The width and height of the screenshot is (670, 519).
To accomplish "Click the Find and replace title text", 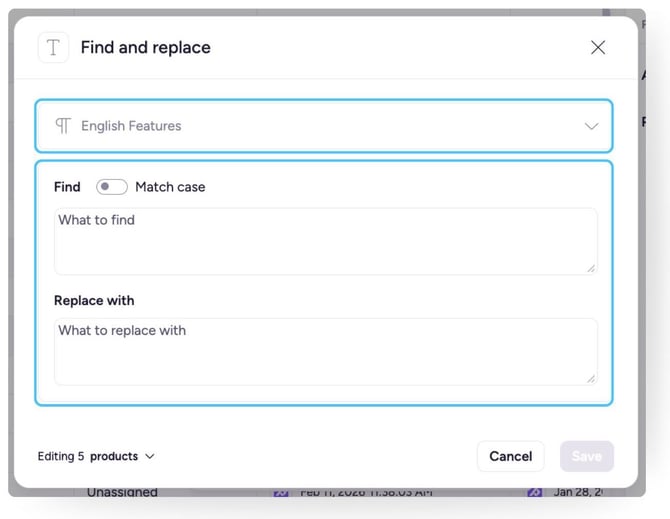I will (x=146, y=48).
